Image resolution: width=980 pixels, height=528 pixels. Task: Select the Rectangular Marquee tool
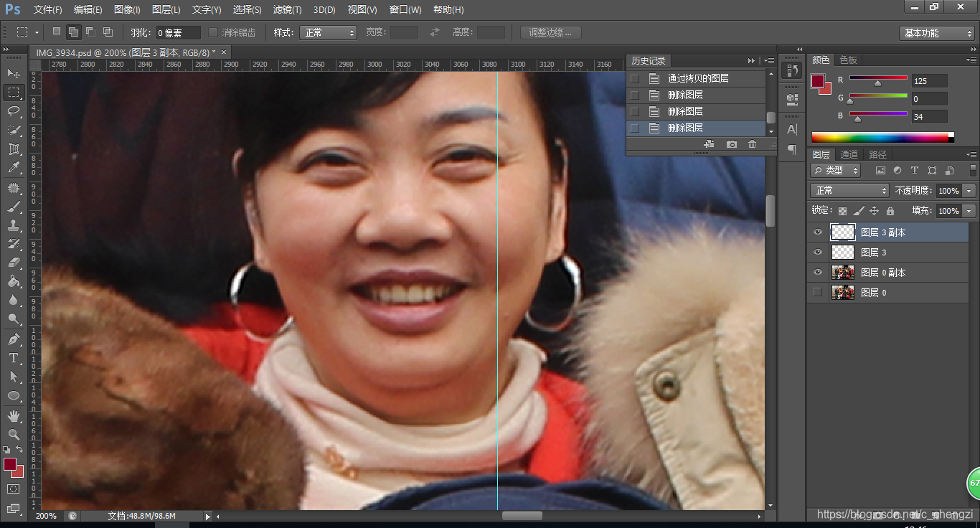pos(14,93)
